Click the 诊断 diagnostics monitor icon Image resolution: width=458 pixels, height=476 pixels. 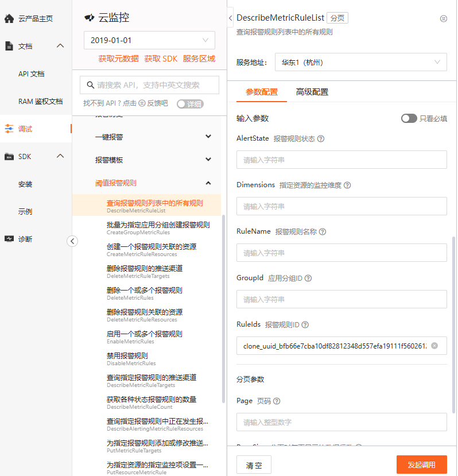click(9, 239)
